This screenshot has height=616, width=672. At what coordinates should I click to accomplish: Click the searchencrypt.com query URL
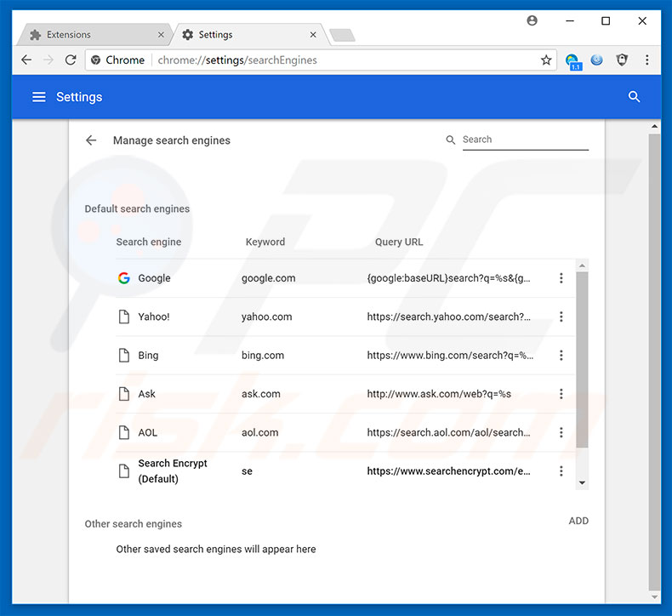pyautogui.click(x=448, y=471)
